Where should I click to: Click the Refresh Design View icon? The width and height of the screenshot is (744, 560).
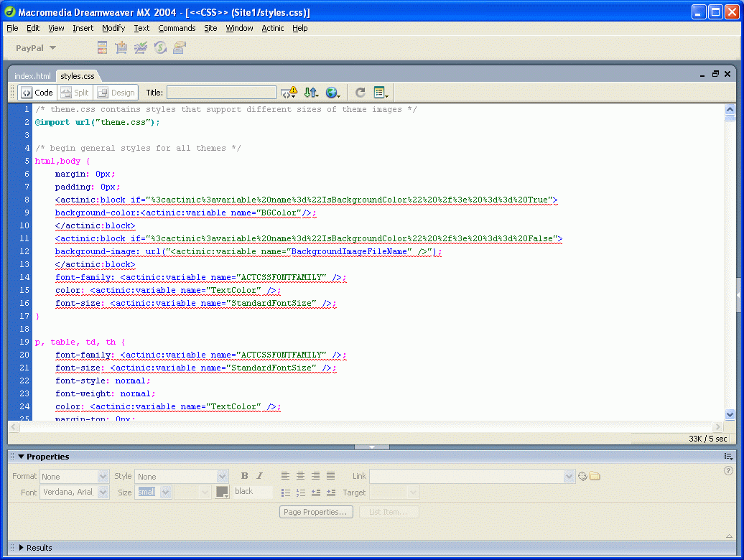[361, 93]
